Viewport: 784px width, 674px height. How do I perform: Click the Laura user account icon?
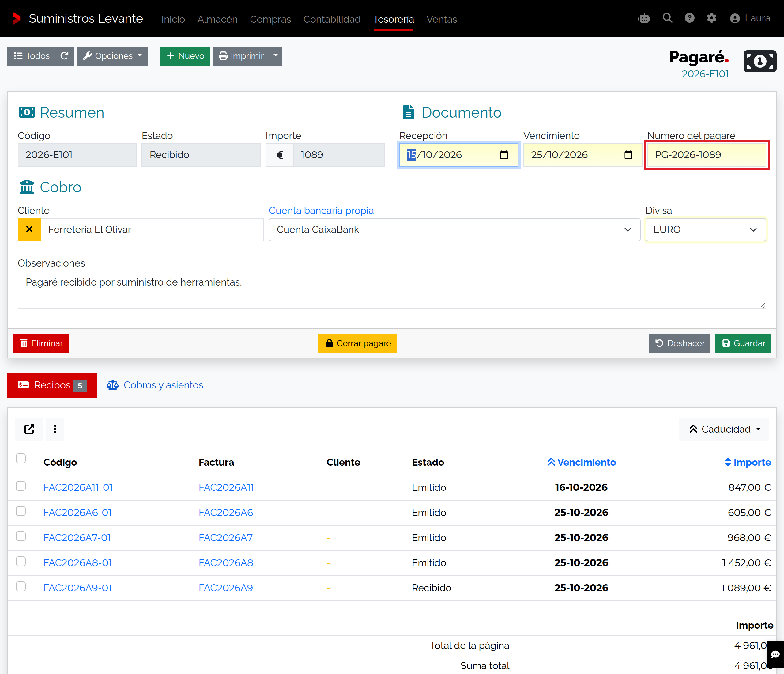click(735, 19)
